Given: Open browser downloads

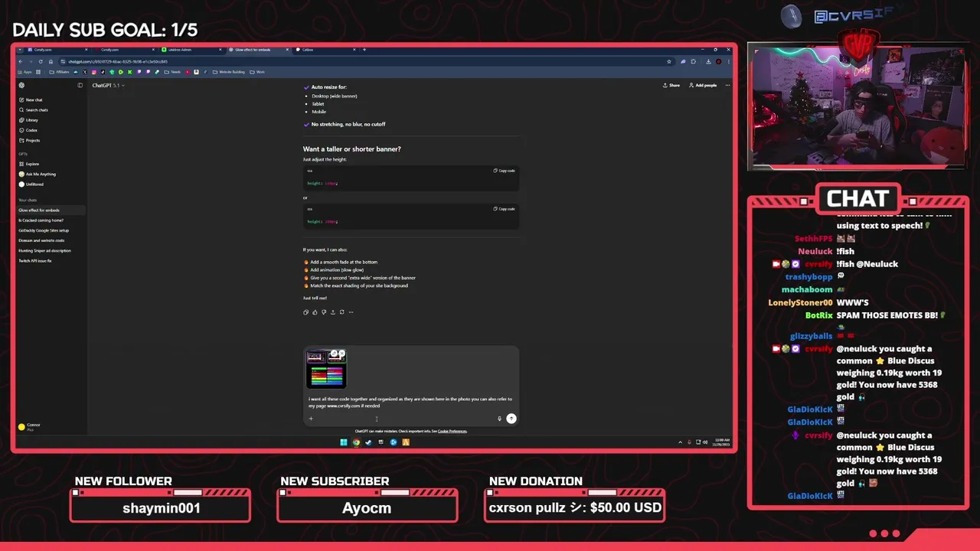Looking at the screenshot, I should pos(708,61).
